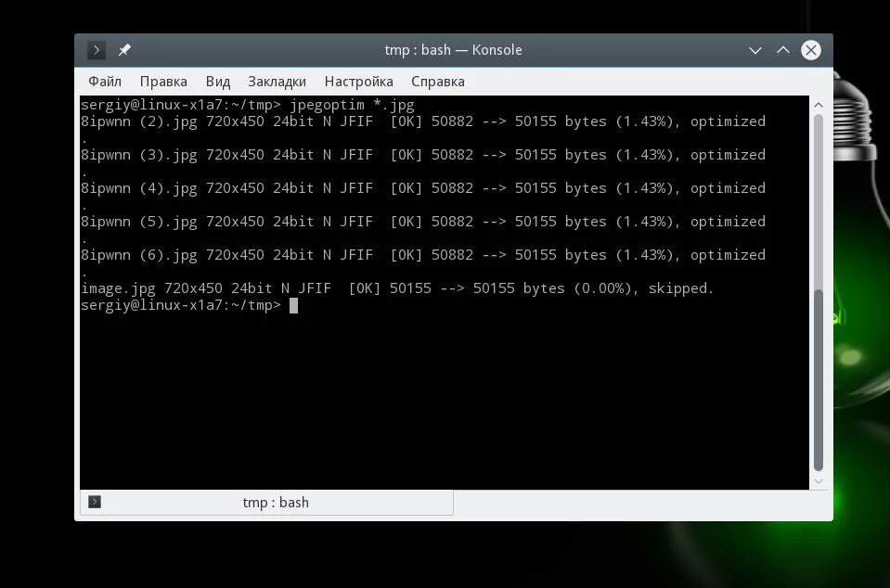
Task: Click the scrollbar down arrow
Action: point(818,480)
